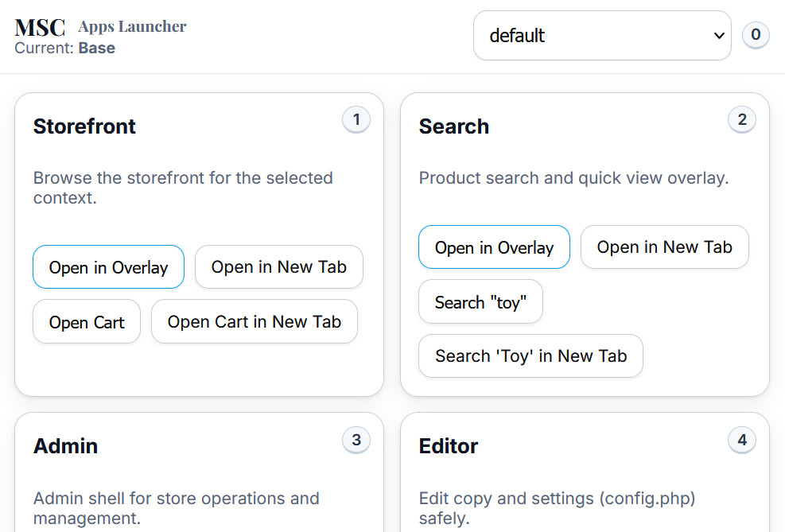The image size is (785, 532).
Task: Click the dropdown chevron arrow in header
Action: click(719, 36)
